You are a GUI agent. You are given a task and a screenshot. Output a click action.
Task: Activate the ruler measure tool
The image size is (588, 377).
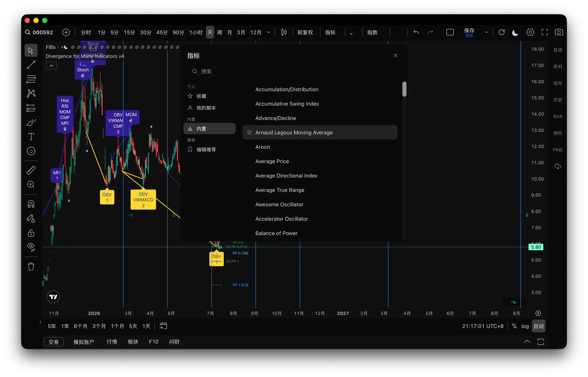tap(31, 170)
